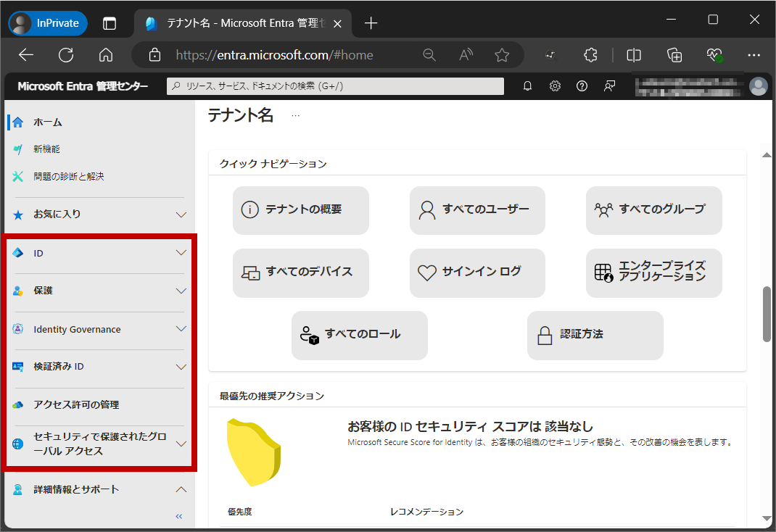Click the browser performance icon left of extensions
This screenshot has height=532, width=776.
[550, 55]
